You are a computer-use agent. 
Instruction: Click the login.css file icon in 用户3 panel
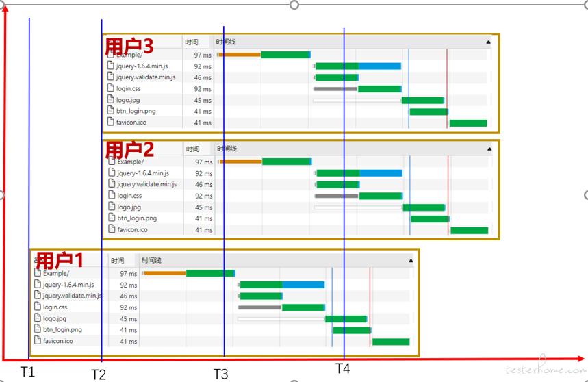[x=110, y=88]
